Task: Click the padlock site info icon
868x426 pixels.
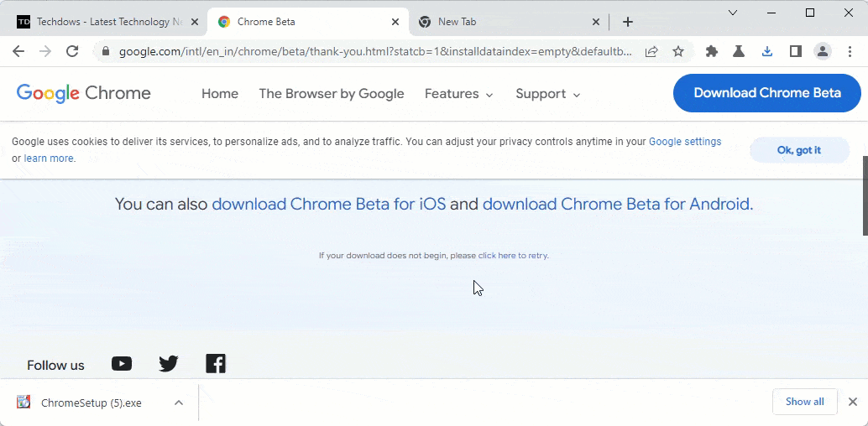Action: (x=106, y=51)
